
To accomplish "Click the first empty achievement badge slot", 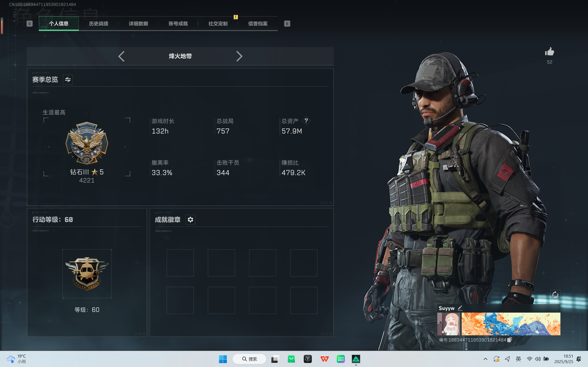I will tap(180, 263).
